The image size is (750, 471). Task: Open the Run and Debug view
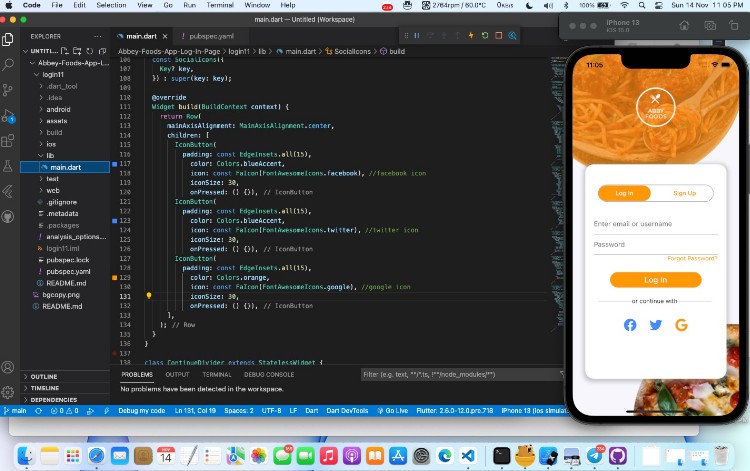pos(8,116)
